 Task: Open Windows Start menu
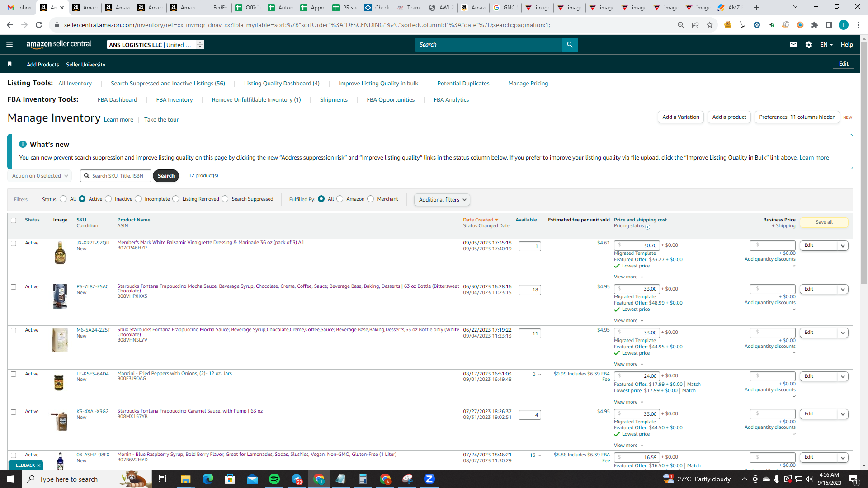click(11, 479)
